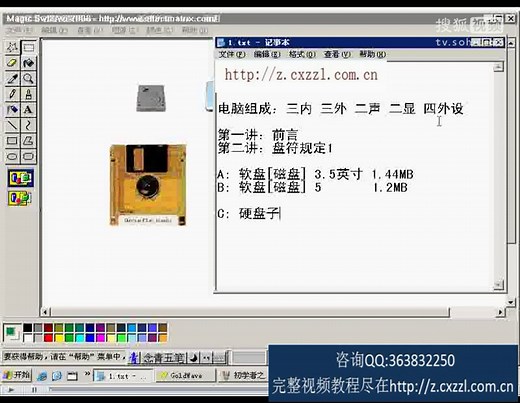Select the orange palette swatch
Viewport: 520px width, 403px height.
(163, 338)
